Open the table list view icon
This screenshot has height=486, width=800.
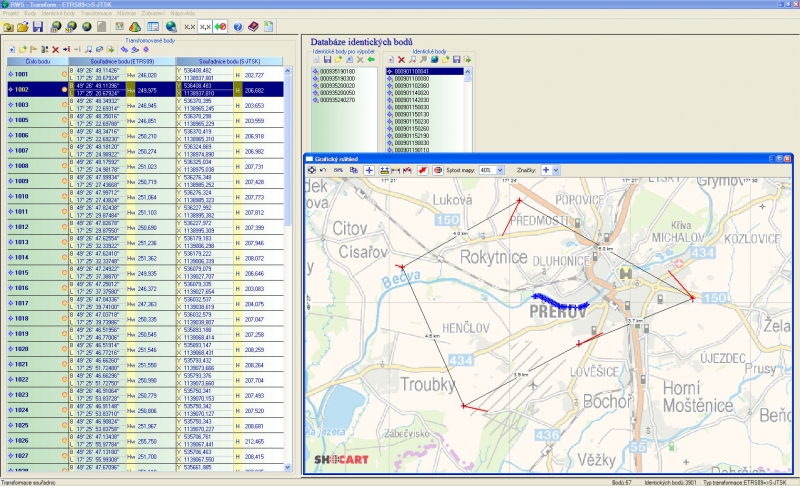point(153,27)
